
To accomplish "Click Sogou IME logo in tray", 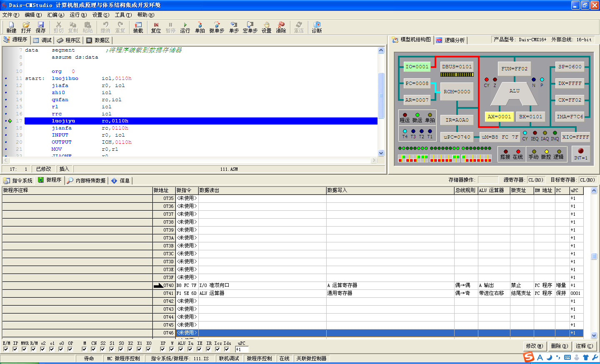I will [529, 357].
